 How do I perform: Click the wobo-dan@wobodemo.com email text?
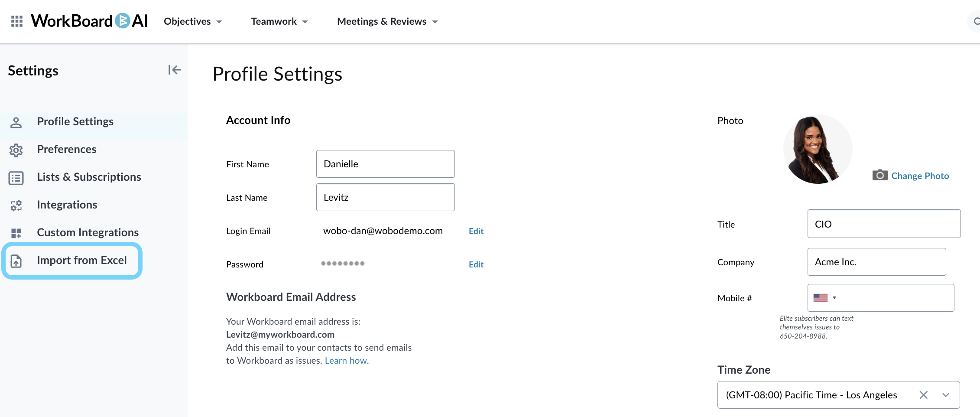(x=383, y=231)
